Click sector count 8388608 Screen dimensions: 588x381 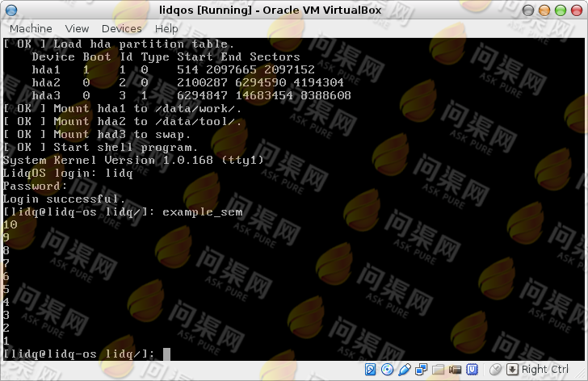tap(325, 96)
